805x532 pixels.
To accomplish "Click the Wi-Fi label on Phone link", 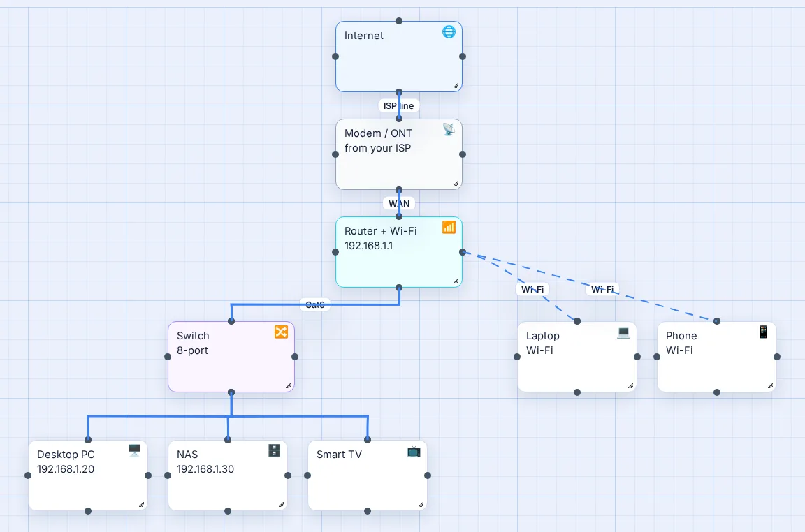I will (602, 289).
